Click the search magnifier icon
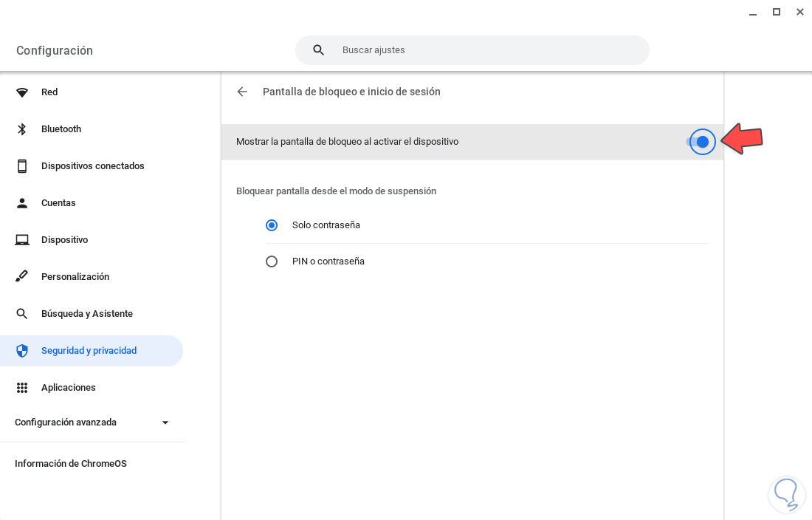The width and height of the screenshot is (812, 520). coord(319,50)
